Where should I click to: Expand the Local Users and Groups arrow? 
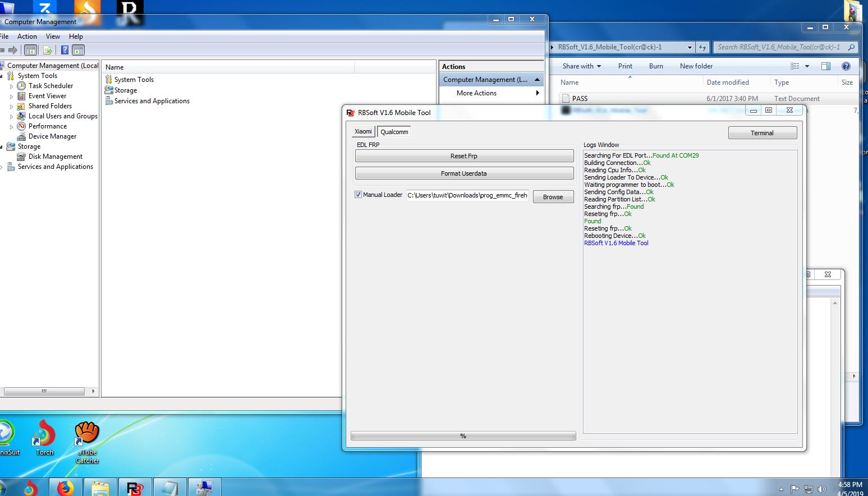(x=11, y=117)
